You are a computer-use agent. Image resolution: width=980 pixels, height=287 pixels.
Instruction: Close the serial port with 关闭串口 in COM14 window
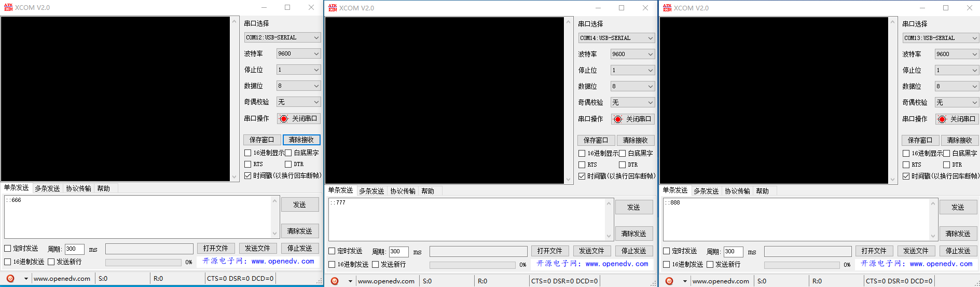click(632, 119)
